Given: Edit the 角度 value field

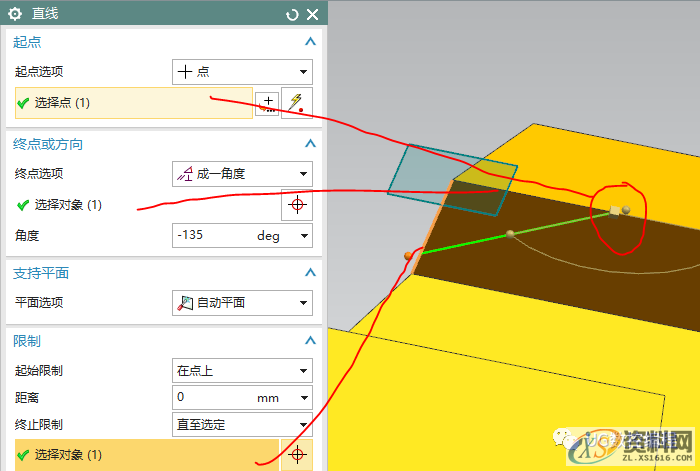Looking at the screenshot, I should (x=215, y=235).
